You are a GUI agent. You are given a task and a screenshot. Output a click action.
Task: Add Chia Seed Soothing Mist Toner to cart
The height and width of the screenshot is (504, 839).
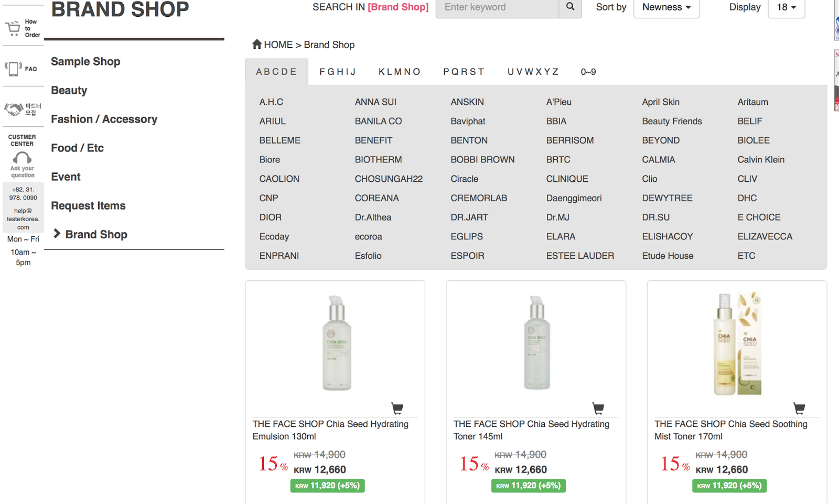pos(799,408)
